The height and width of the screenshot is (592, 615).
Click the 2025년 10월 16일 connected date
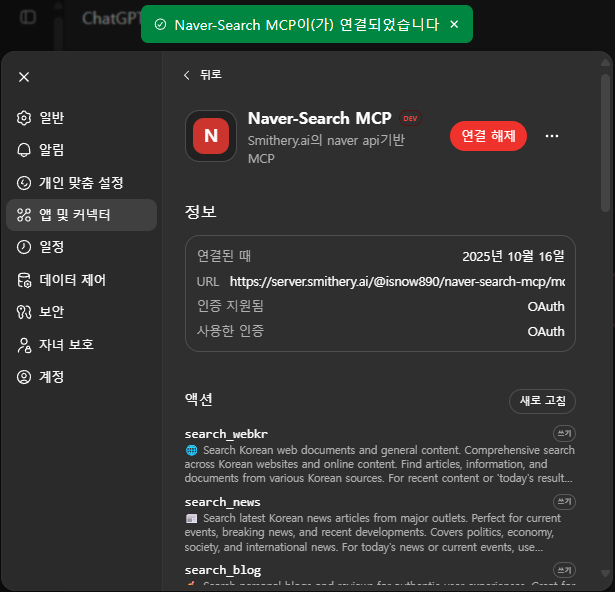tap(513, 256)
